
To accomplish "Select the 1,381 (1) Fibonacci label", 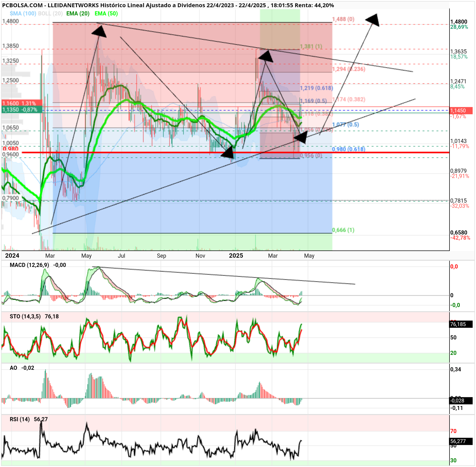I will (311, 47).
